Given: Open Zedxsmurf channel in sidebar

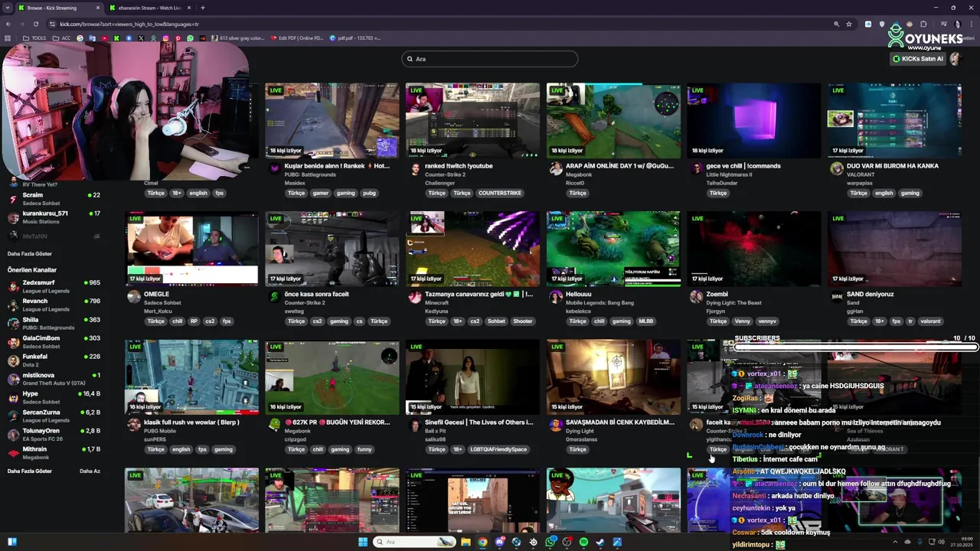Looking at the screenshot, I should 54,286.
